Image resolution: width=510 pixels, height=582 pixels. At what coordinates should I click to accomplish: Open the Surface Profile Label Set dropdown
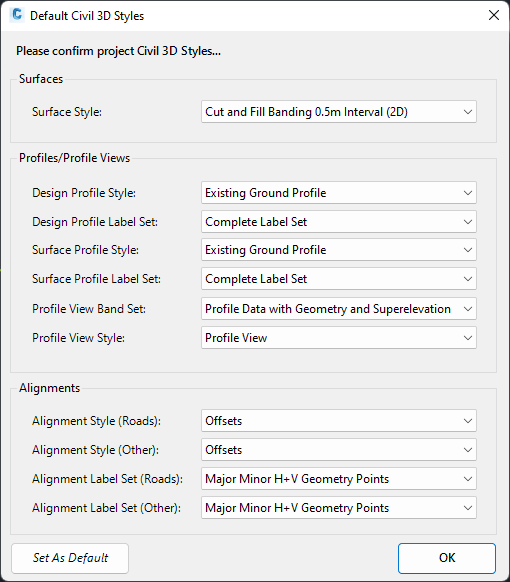[x=339, y=279]
